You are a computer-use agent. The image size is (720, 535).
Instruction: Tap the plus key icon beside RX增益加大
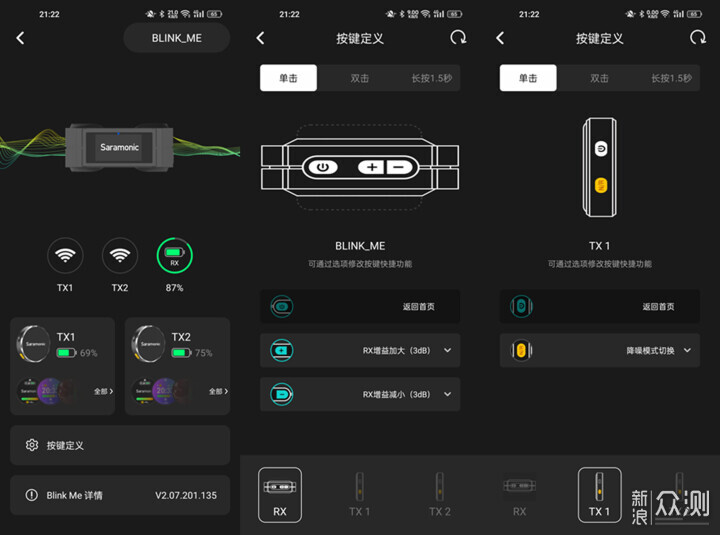(x=281, y=350)
